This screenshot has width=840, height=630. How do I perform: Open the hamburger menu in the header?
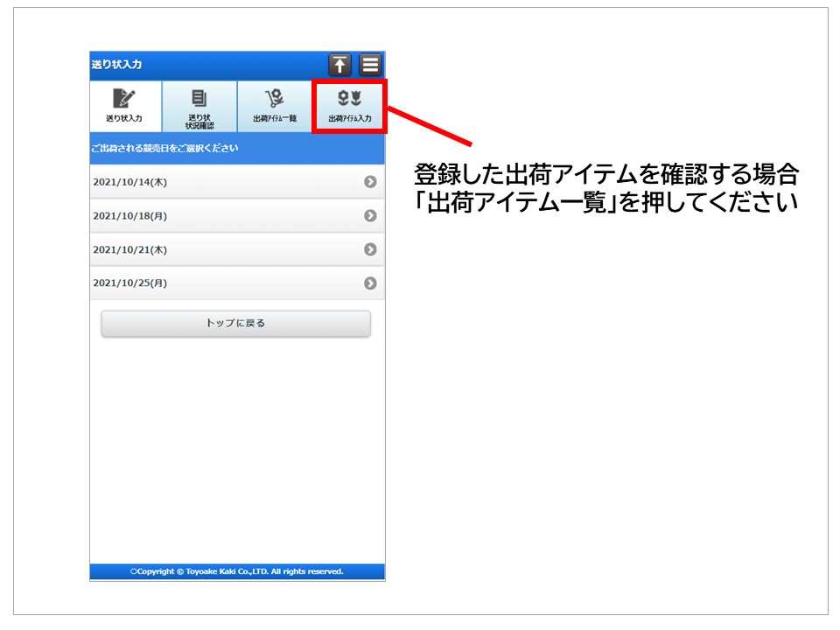click(x=370, y=65)
